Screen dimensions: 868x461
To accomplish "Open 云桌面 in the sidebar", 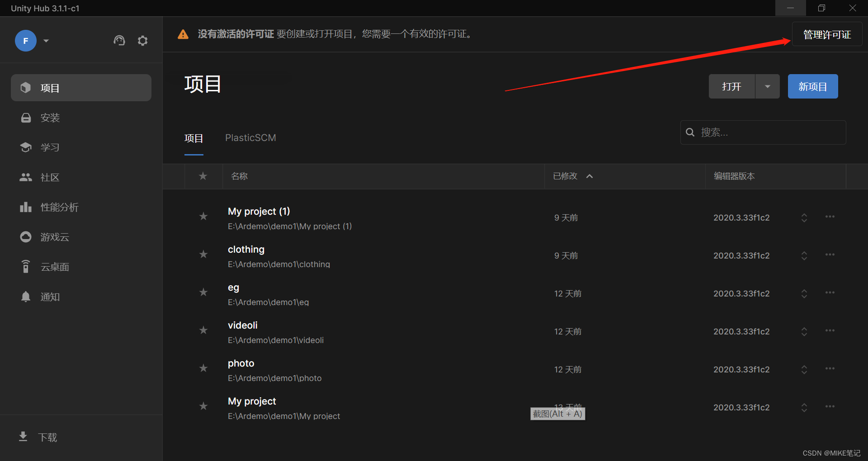I will [81, 267].
